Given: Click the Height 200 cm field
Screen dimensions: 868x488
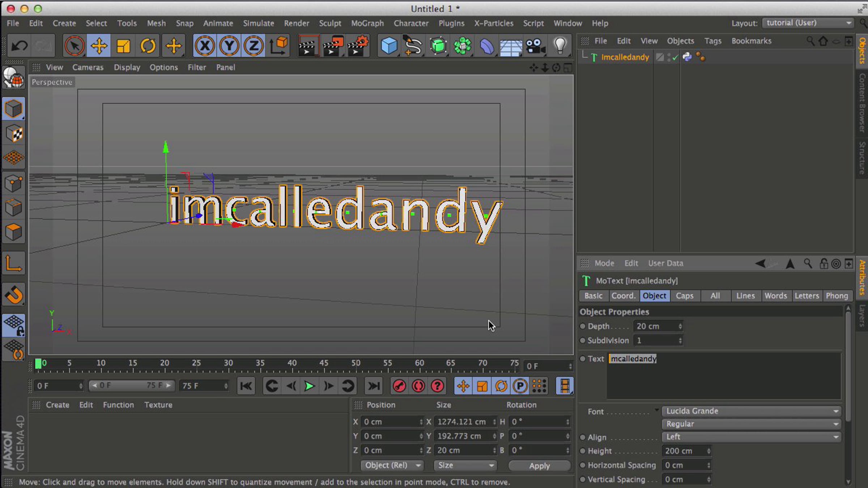Looking at the screenshot, I should coord(686,451).
